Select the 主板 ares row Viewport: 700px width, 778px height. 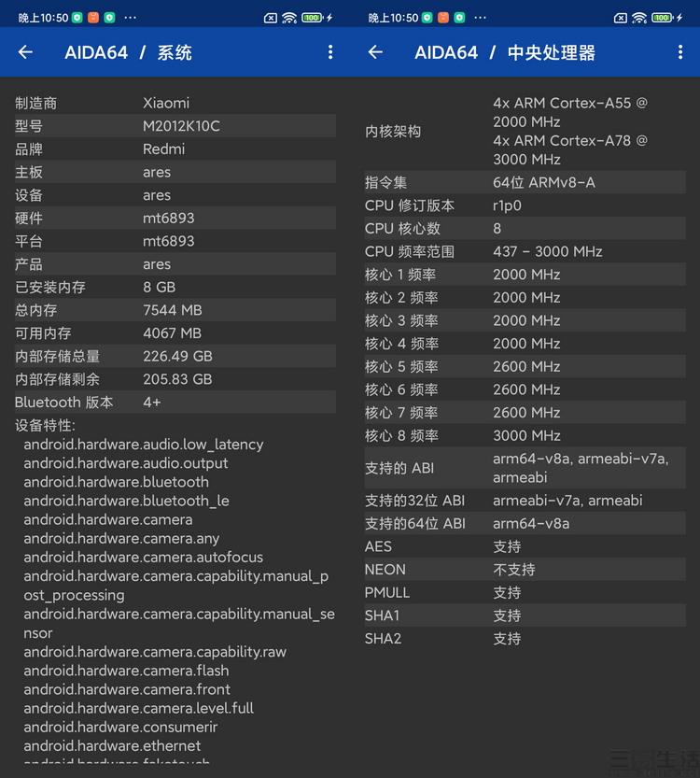click(x=175, y=172)
